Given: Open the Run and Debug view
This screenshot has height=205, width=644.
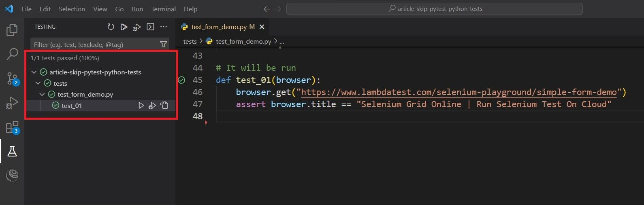Looking at the screenshot, I should tap(12, 103).
